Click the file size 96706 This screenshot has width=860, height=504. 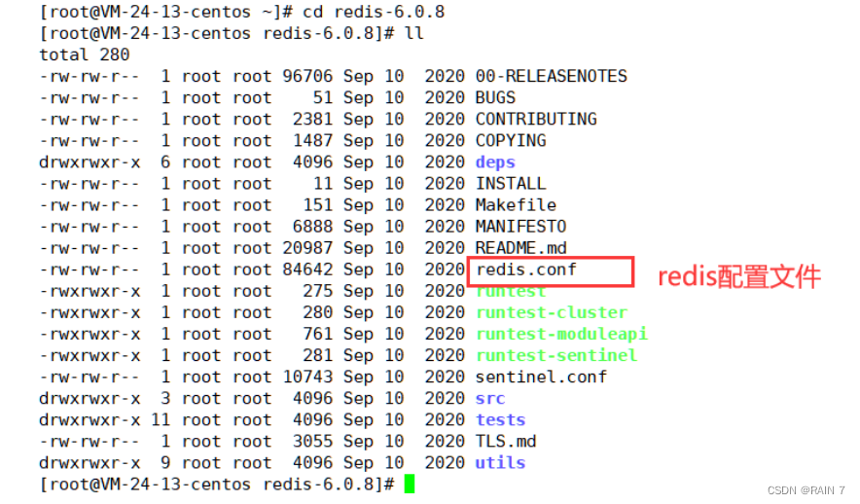(307, 76)
